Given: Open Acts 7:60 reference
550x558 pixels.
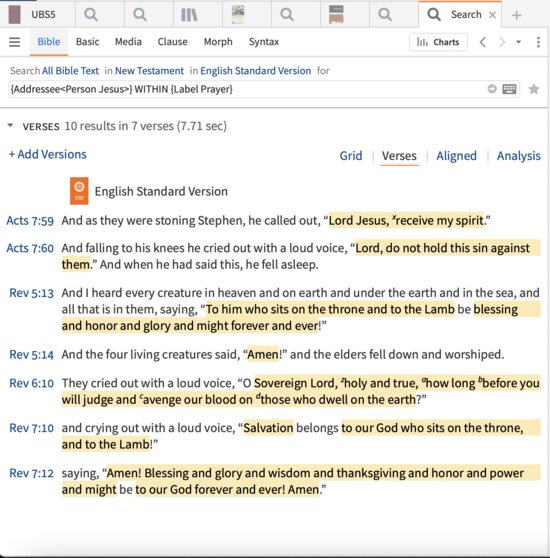Looking at the screenshot, I should pyautogui.click(x=30, y=248).
